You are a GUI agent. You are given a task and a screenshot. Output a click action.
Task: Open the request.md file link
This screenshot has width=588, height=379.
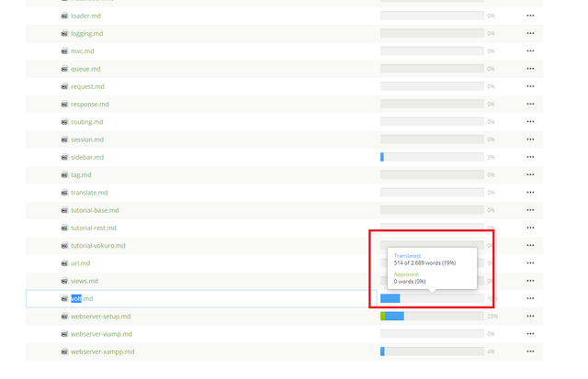tap(87, 86)
